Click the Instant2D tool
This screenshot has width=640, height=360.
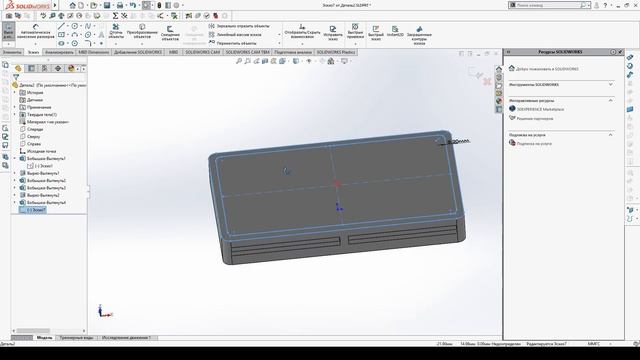coord(395,31)
